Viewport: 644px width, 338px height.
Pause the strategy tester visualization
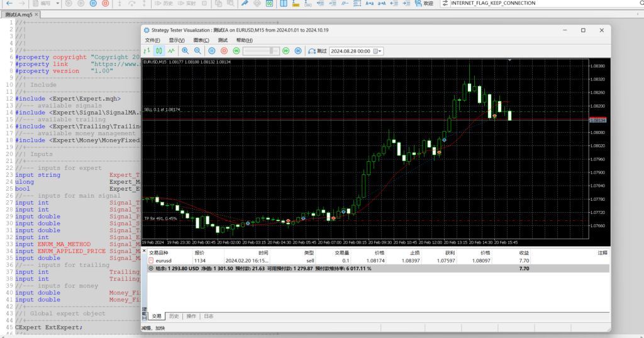212,51
